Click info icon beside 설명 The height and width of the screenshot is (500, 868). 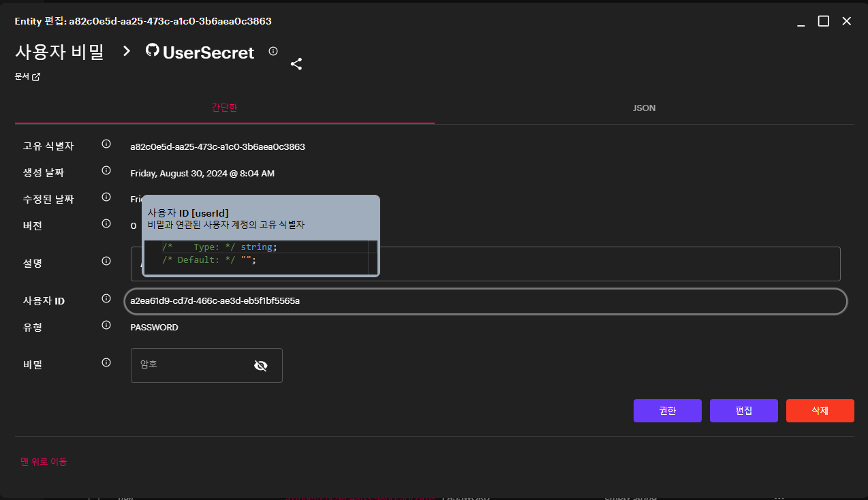pyautogui.click(x=106, y=261)
